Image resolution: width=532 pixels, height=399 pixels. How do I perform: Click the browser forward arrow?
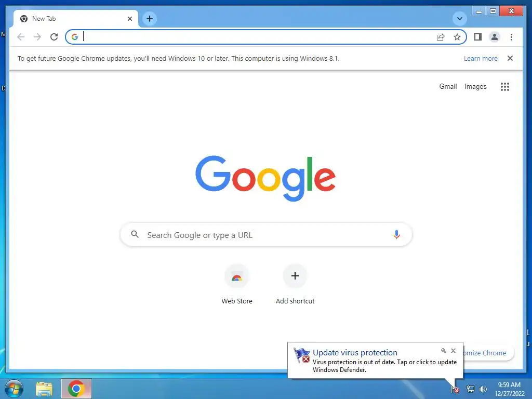37,37
